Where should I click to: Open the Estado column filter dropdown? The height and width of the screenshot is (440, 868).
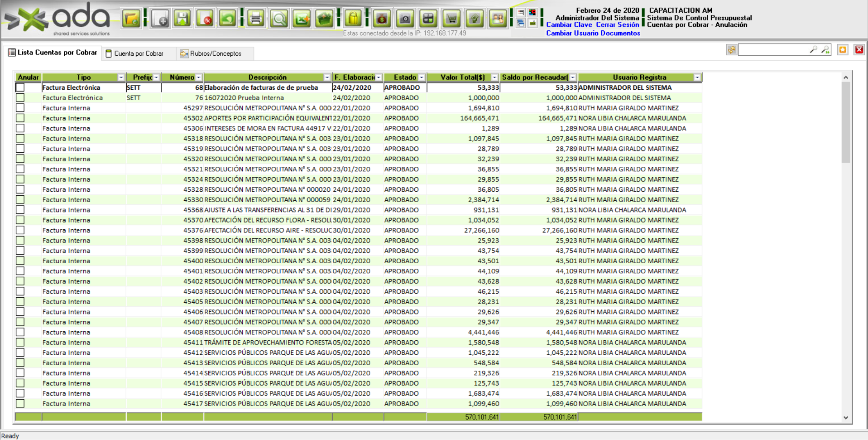(421, 77)
